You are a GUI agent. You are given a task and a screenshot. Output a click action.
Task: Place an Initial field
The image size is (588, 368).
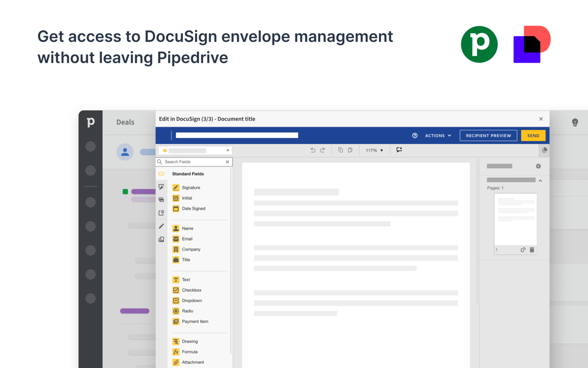click(x=188, y=198)
